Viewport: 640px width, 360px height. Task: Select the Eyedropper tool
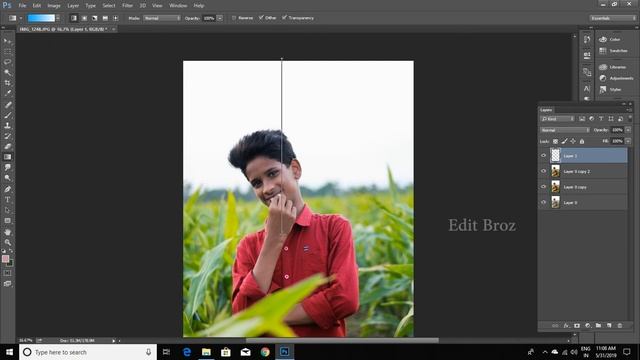[7, 93]
